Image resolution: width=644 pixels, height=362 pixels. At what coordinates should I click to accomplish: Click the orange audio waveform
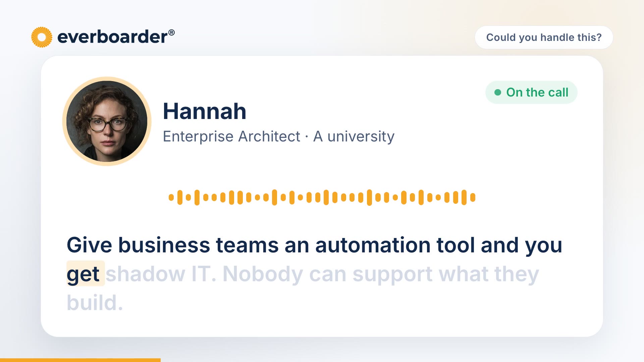322,197
